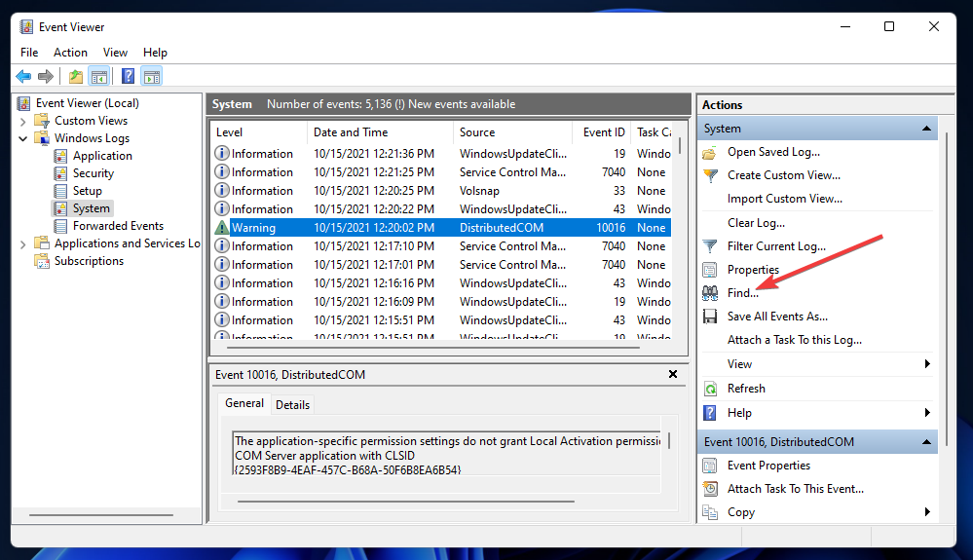This screenshot has height=560, width=973.
Task: Click the blue Help toolbar icon
Action: click(x=128, y=76)
